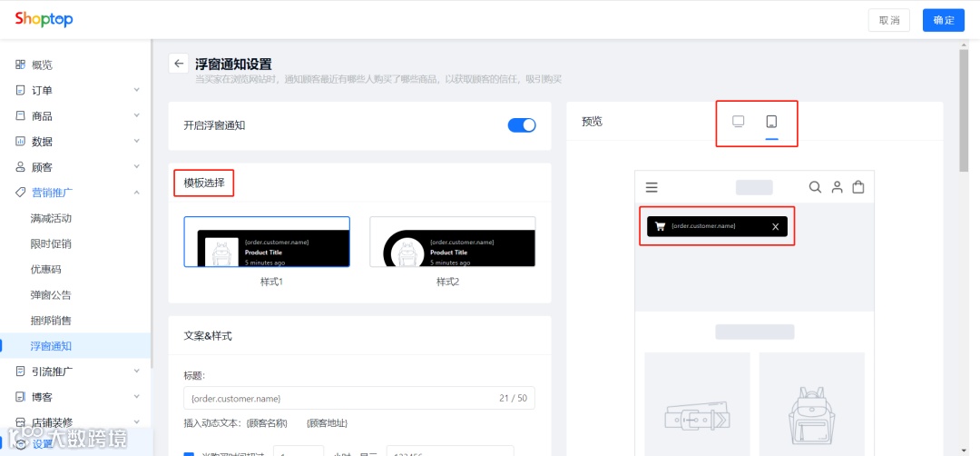Image resolution: width=980 pixels, height=456 pixels.
Task: Click cart icon in preview notification
Action: pyautogui.click(x=660, y=226)
